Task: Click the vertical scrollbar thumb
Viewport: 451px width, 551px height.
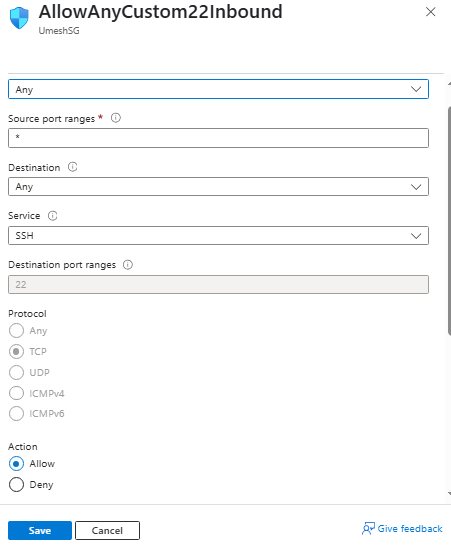Action: 449,221
